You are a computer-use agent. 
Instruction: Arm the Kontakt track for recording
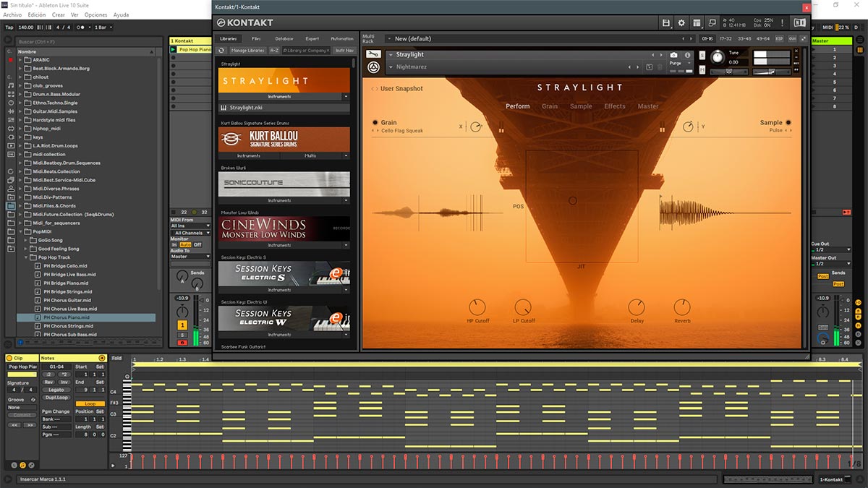(182, 343)
